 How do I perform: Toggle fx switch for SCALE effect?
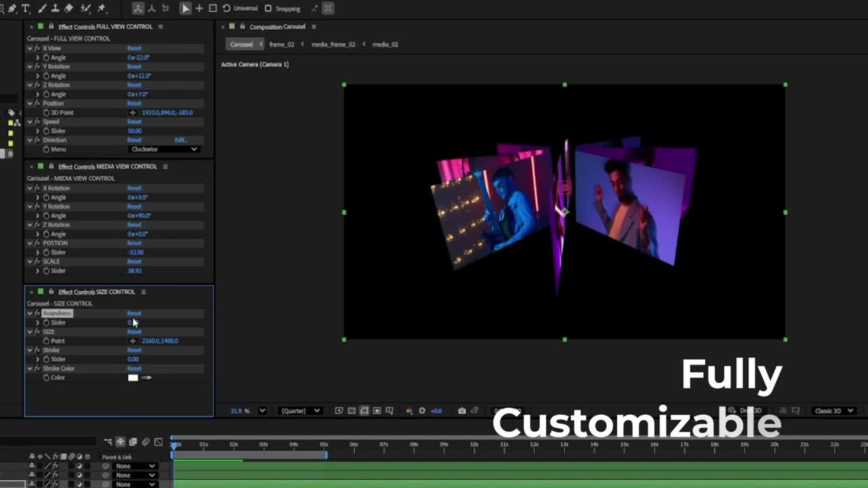37,262
